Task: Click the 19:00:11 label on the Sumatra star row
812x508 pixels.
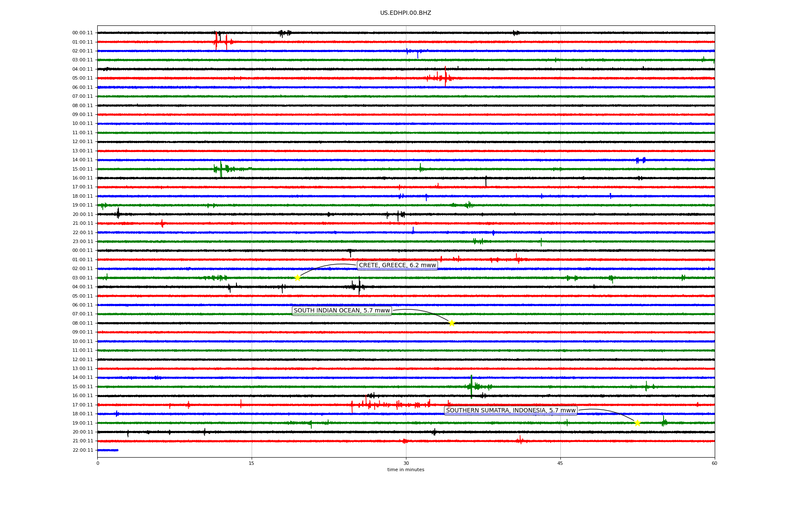Action: (82, 423)
